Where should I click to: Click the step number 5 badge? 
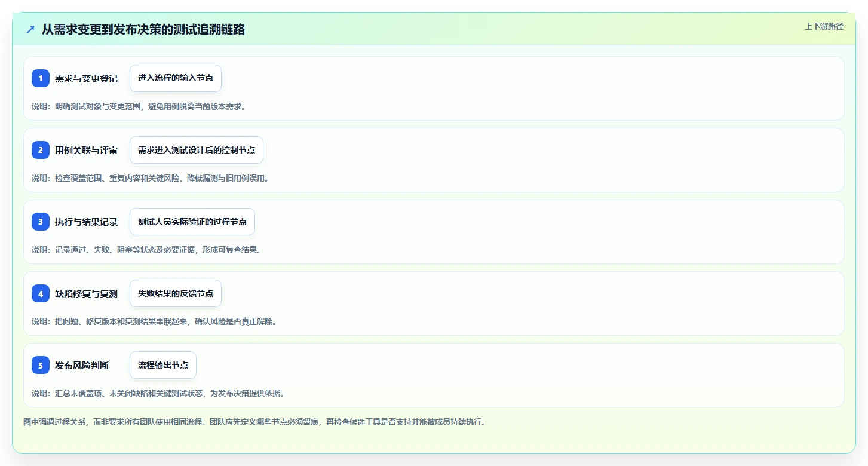41,365
